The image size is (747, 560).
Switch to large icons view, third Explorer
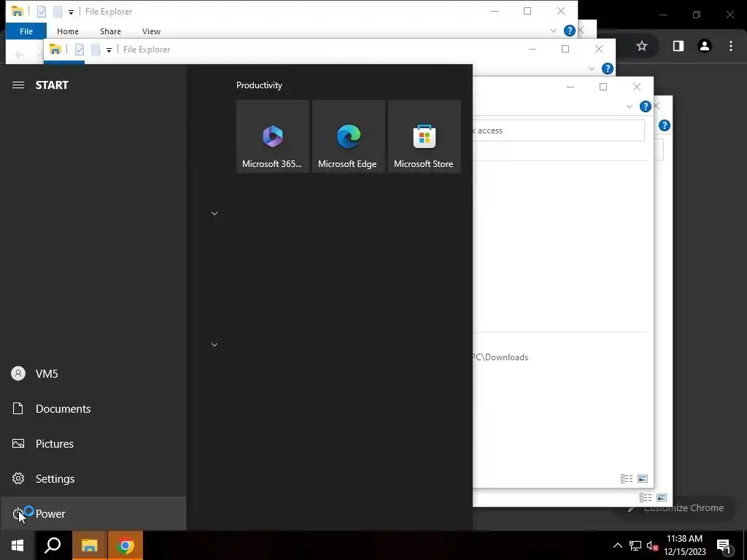tap(643, 478)
